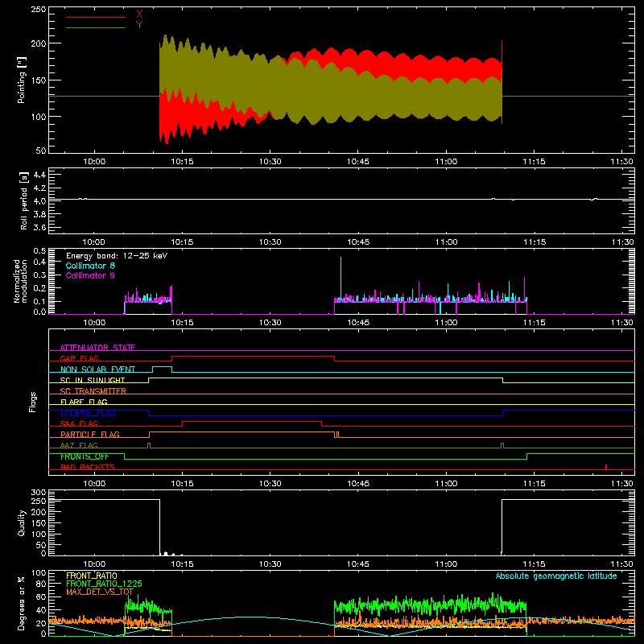The height and width of the screenshot is (644, 644).
Task: Click the 10:00 label under Quality plot
Action: pyautogui.click(x=94, y=564)
